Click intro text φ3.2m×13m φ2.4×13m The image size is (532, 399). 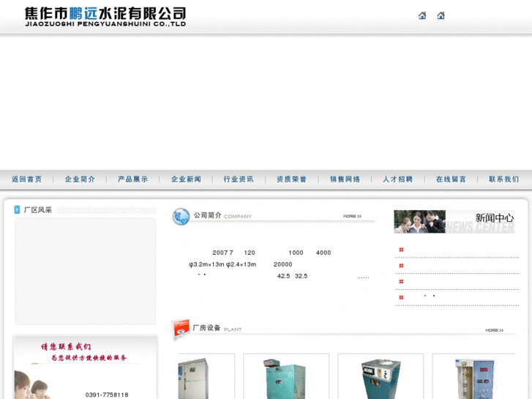coord(222,264)
